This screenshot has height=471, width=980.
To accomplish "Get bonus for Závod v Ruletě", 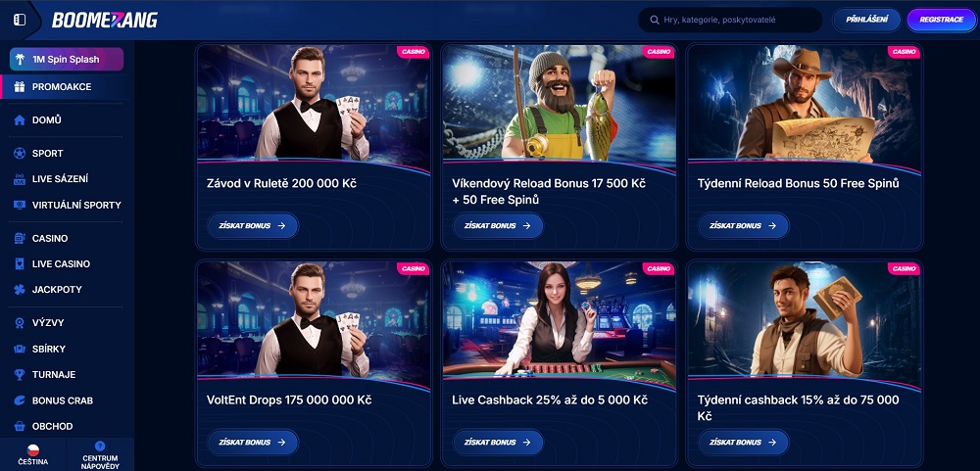I will [253, 225].
